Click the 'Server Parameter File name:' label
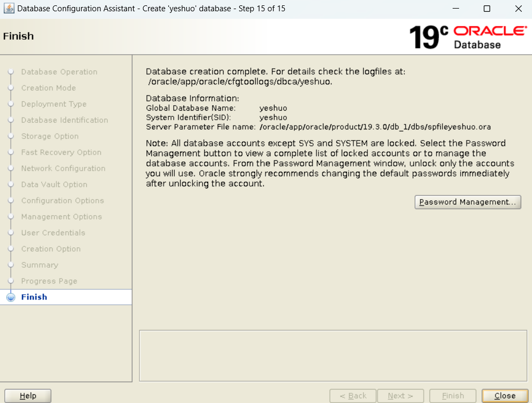 [x=201, y=127]
